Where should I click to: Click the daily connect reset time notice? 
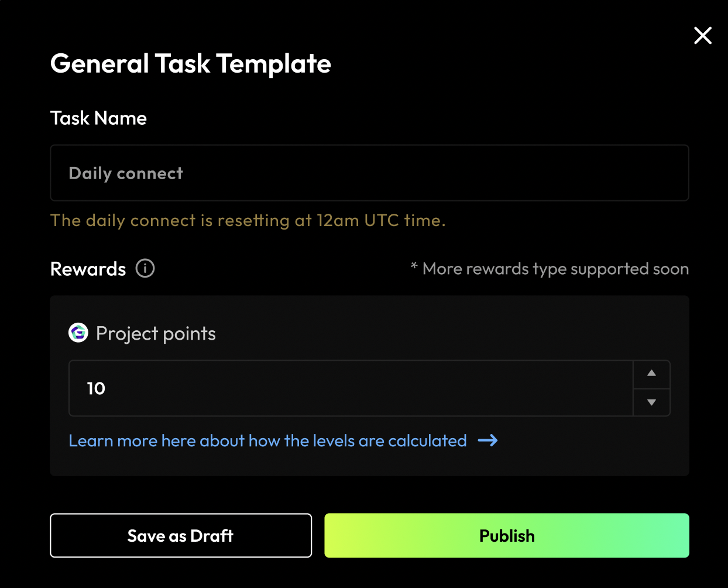point(248,220)
